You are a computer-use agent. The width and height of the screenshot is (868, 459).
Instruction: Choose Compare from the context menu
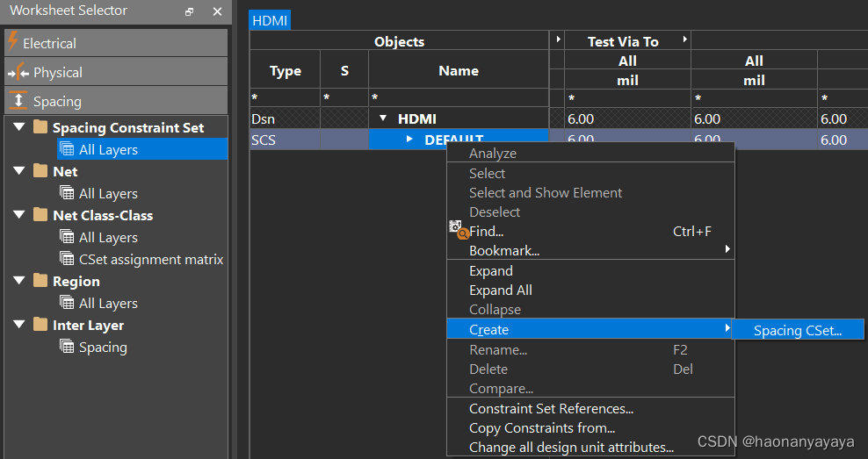coord(590,388)
